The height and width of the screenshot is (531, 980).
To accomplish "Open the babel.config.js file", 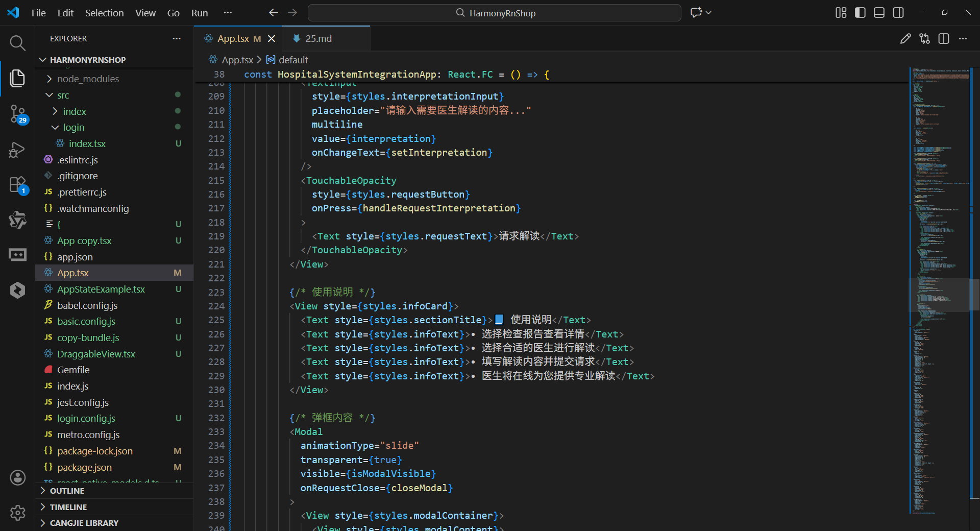I will [114, 305].
